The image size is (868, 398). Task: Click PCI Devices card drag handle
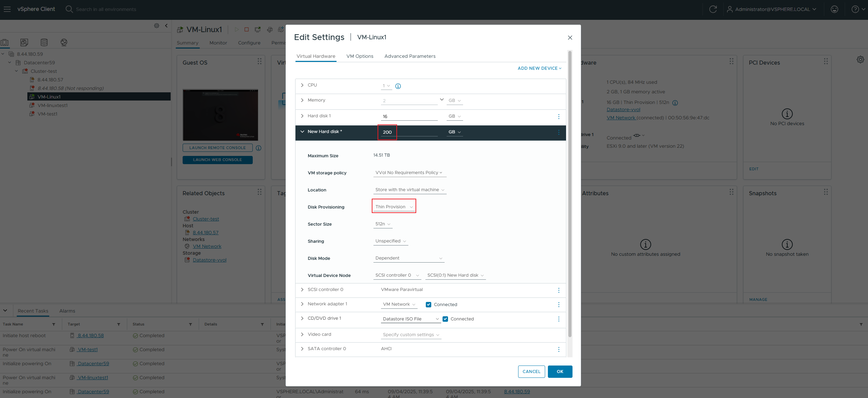(x=826, y=61)
